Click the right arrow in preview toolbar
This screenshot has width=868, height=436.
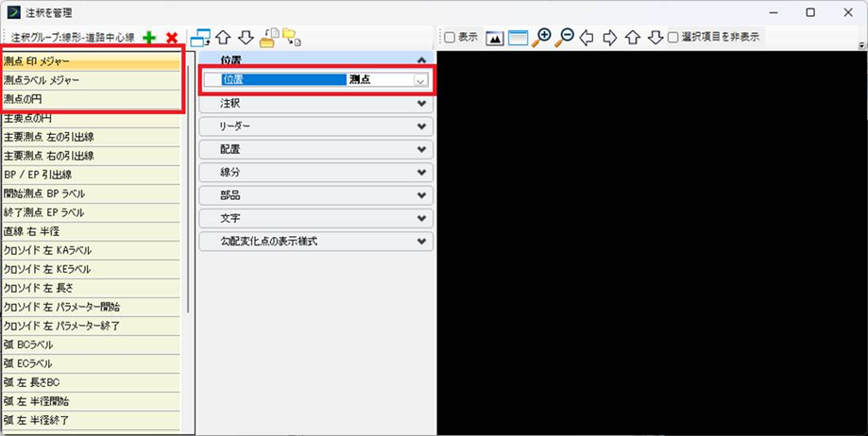pyautogui.click(x=609, y=38)
